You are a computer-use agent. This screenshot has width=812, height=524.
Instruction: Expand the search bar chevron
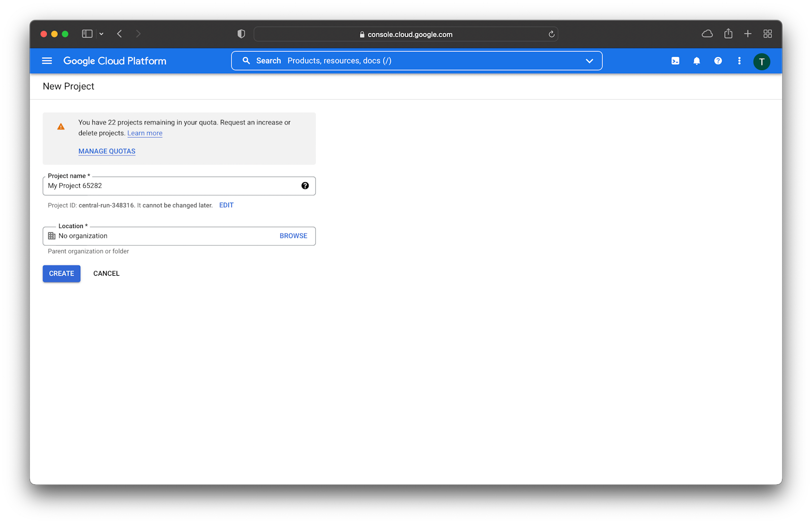pyautogui.click(x=589, y=60)
